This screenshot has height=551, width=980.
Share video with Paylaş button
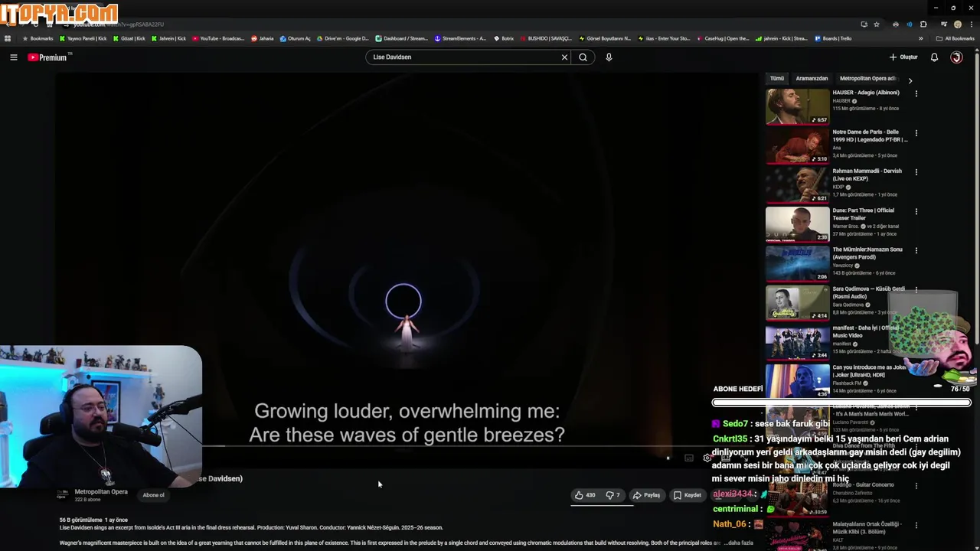[646, 495]
